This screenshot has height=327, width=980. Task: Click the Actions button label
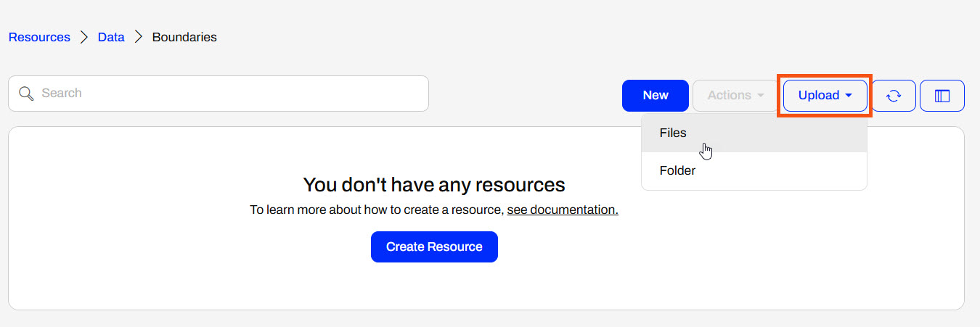[x=729, y=96]
